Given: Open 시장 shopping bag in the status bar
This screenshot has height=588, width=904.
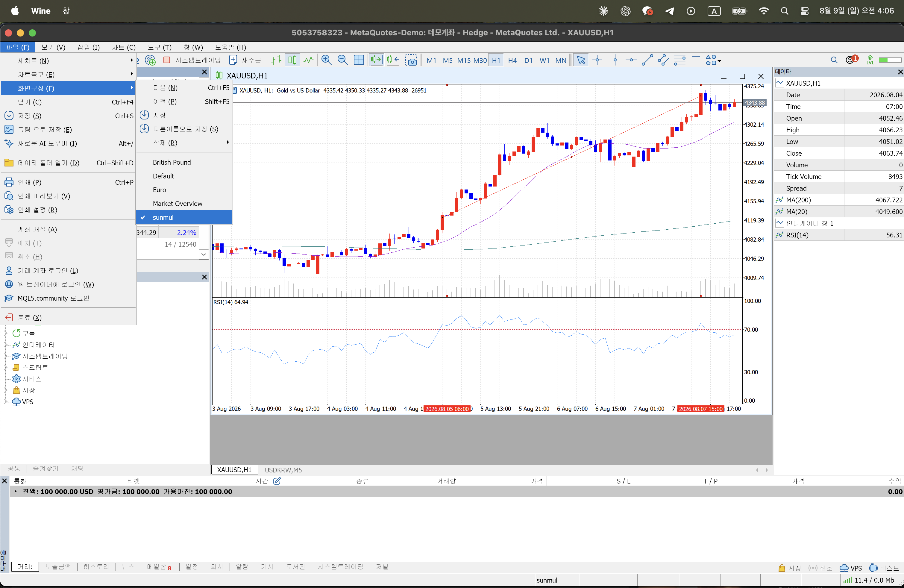Looking at the screenshot, I should [789, 568].
